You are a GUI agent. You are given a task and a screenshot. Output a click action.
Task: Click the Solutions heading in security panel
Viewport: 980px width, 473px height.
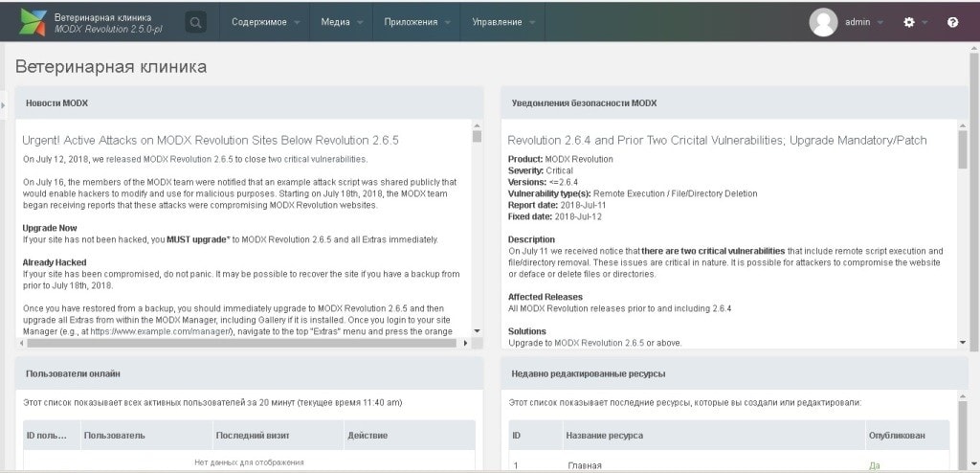pos(527,331)
